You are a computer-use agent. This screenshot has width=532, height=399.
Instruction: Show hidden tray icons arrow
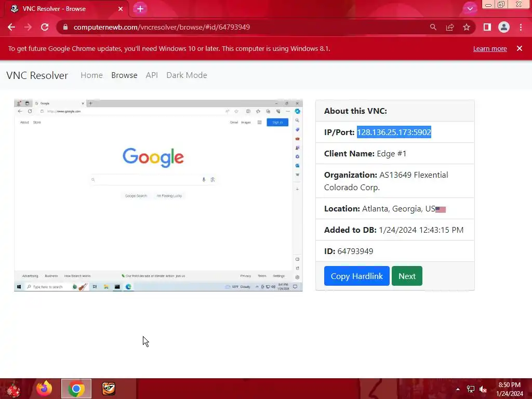point(458,389)
